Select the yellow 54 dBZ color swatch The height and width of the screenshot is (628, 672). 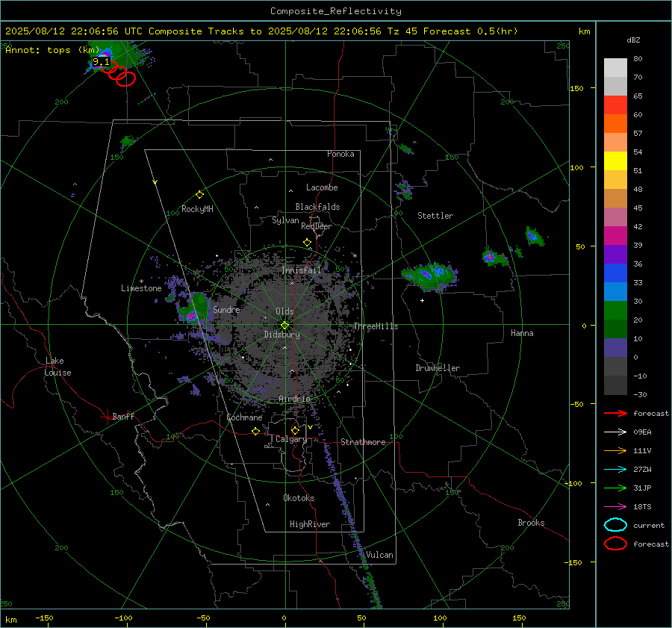[615, 161]
